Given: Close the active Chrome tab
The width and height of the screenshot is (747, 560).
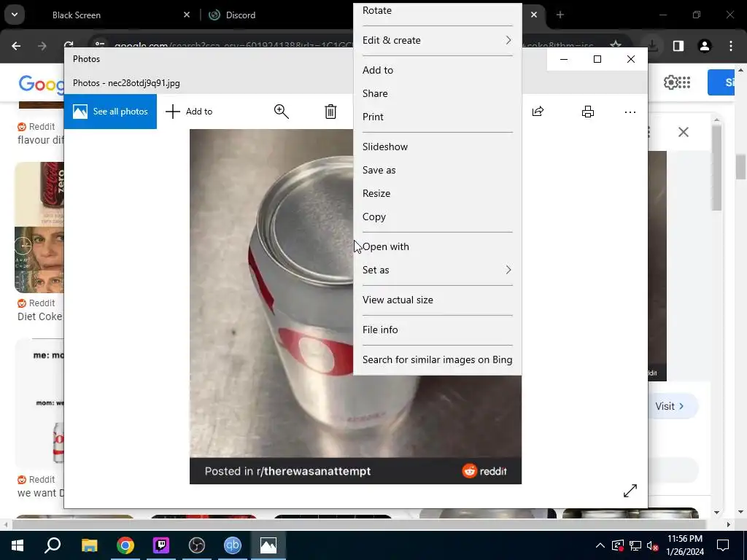Looking at the screenshot, I should tap(534, 15).
